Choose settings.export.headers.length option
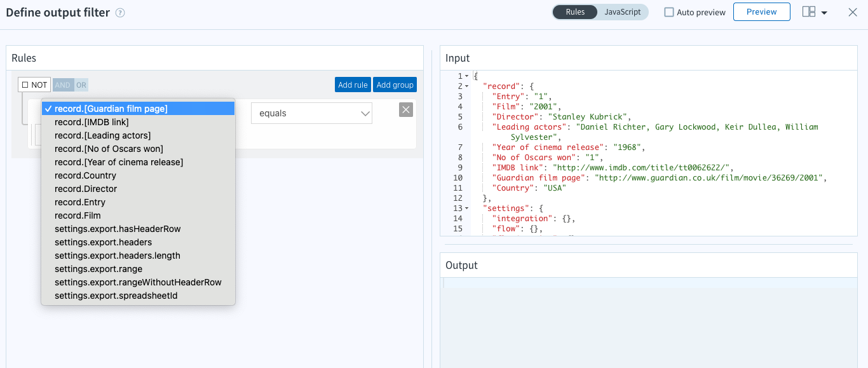 tap(139, 256)
